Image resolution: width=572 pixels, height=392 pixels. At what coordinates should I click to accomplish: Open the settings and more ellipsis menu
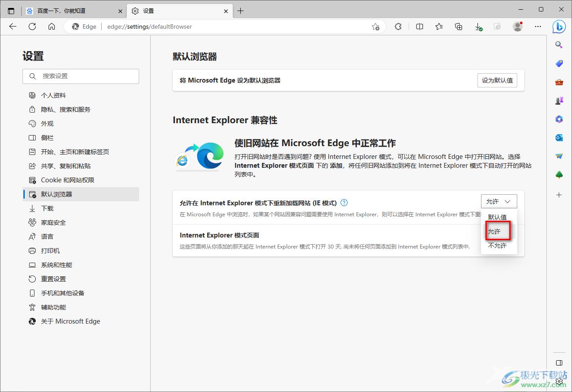tap(538, 26)
